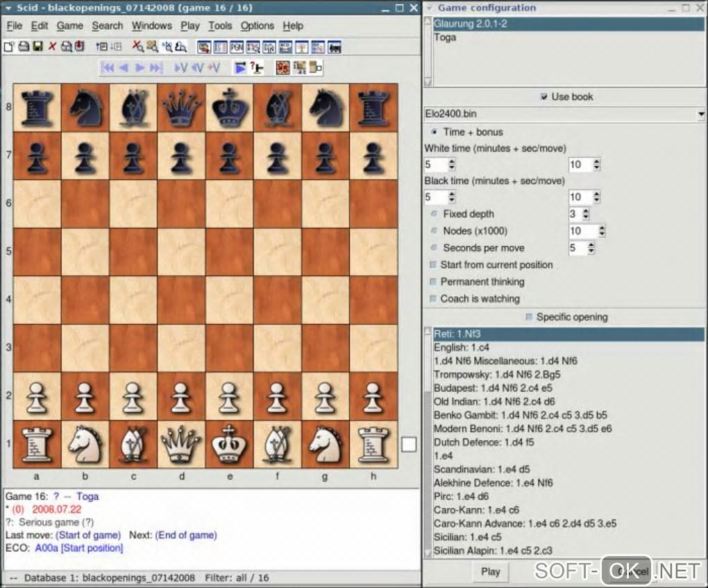Step back one move
708x588 pixels.
coord(124,68)
